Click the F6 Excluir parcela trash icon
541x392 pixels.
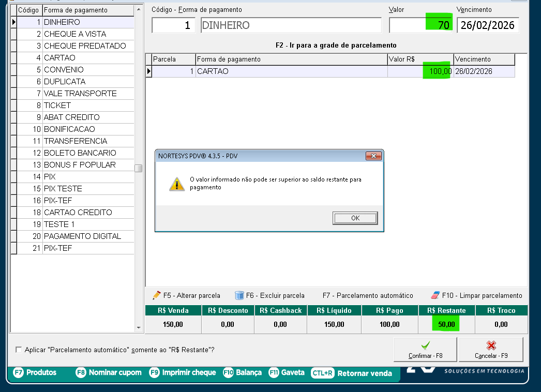click(239, 295)
